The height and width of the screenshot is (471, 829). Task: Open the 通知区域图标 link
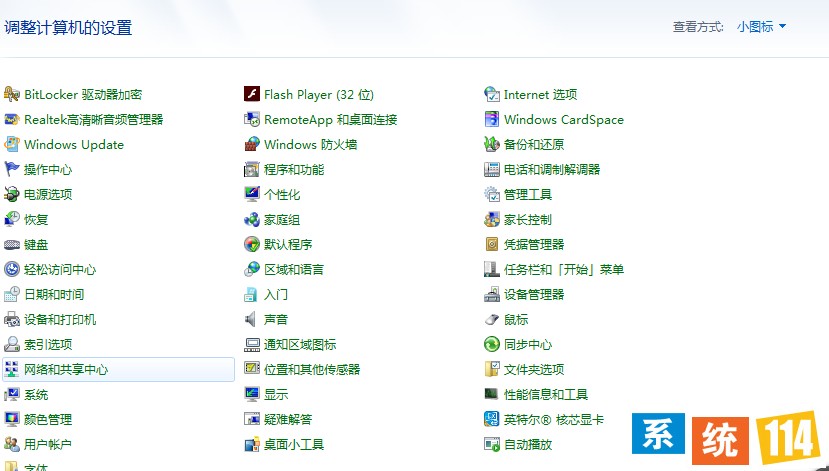(x=300, y=345)
